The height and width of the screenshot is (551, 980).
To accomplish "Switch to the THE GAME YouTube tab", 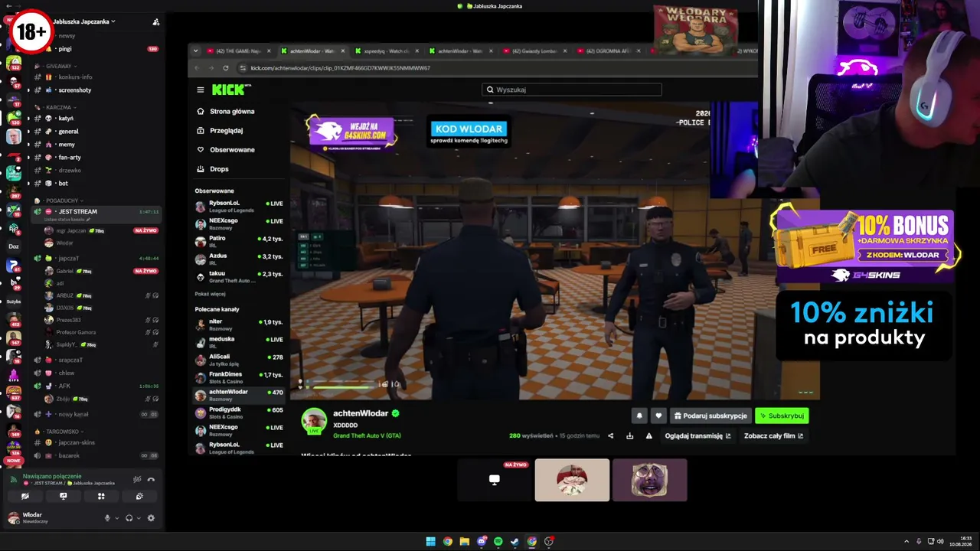I will click(239, 51).
